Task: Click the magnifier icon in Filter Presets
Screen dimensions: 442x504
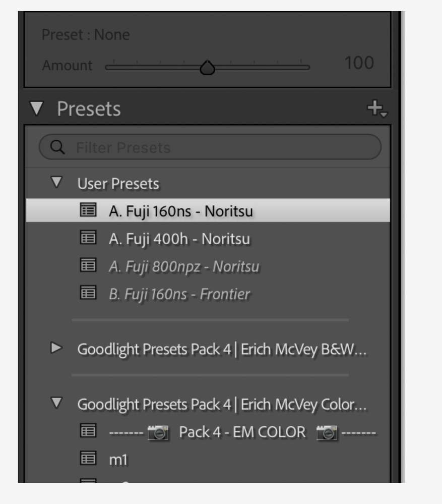Action: [x=57, y=147]
